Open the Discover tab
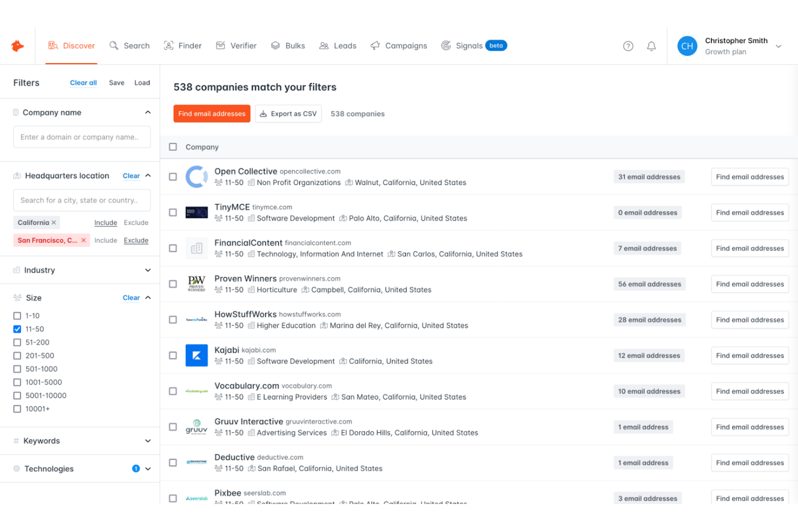The height and width of the screenshot is (532, 798). point(71,46)
